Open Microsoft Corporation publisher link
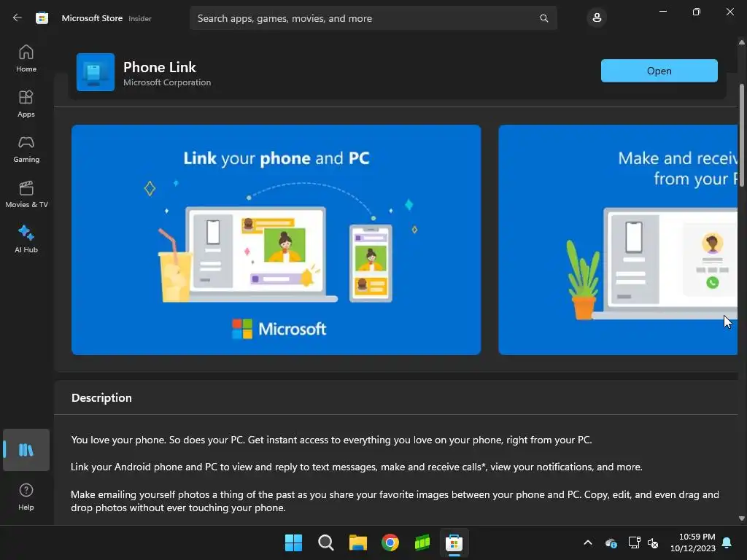 (167, 82)
